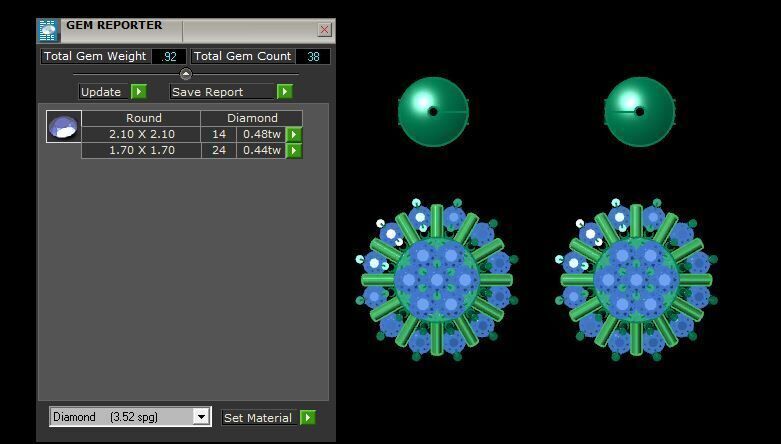Select the round gem thumbnail

[x=64, y=127]
